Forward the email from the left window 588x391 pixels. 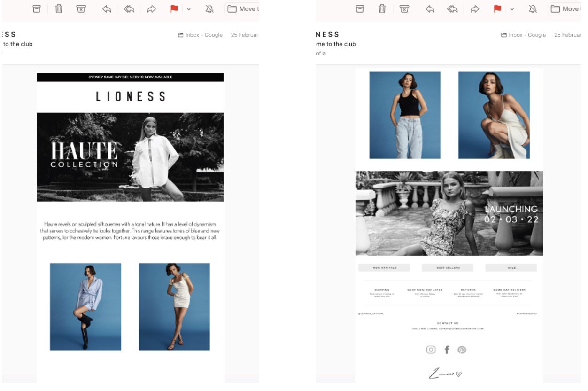click(152, 8)
